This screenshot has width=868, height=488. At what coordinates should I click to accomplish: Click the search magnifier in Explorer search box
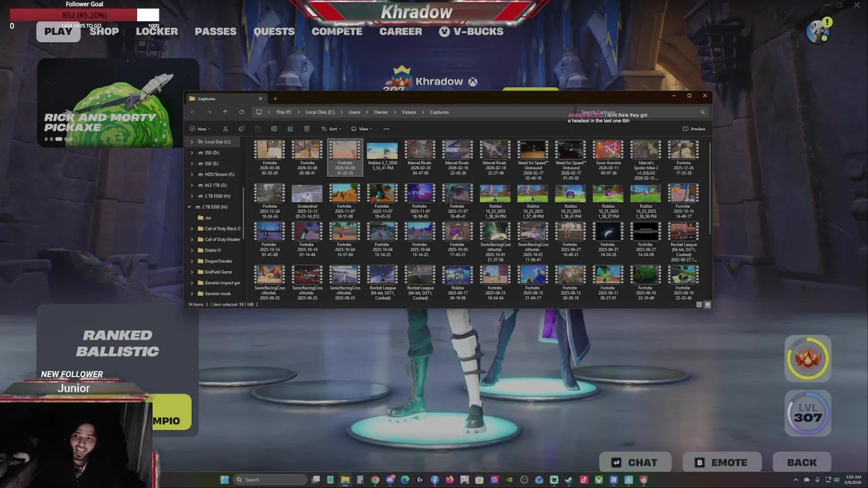[x=703, y=113]
